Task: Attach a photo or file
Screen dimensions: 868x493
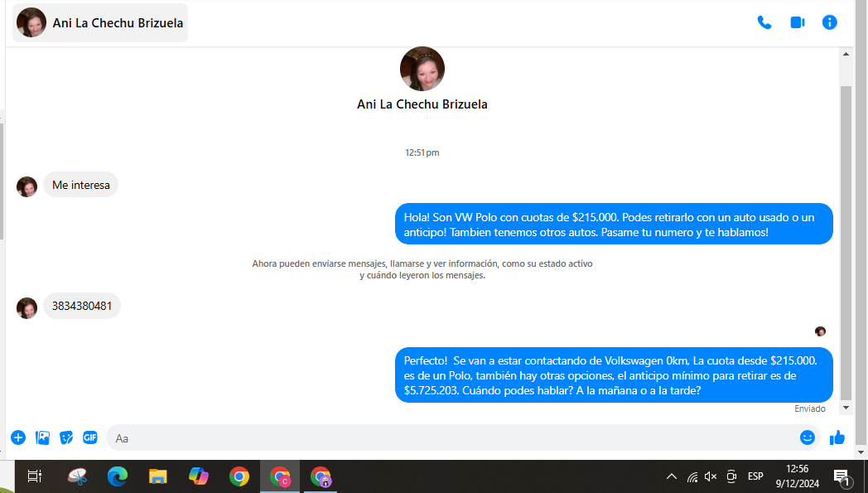Action: click(x=42, y=437)
